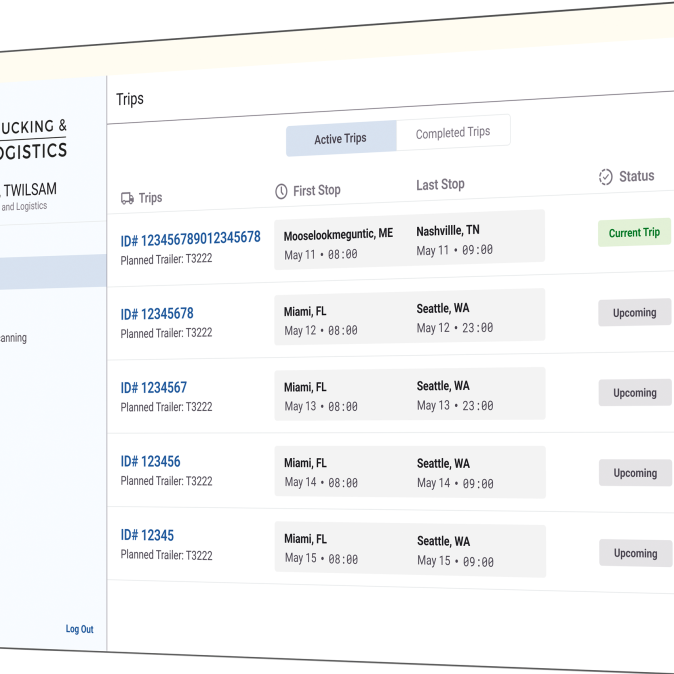The height and width of the screenshot is (674, 674).
Task: Click Upcoming badge for the May 15 trip
Action: click(x=635, y=553)
